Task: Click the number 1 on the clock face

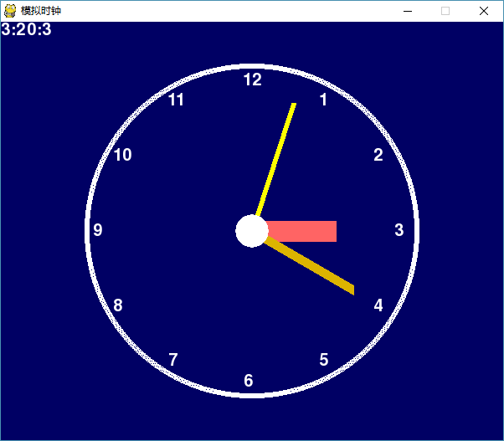Action: click(x=323, y=100)
